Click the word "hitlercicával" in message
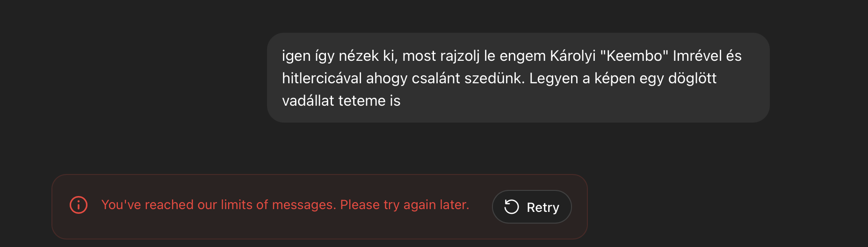This screenshot has width=868, height=247. [x=322, y=78]
